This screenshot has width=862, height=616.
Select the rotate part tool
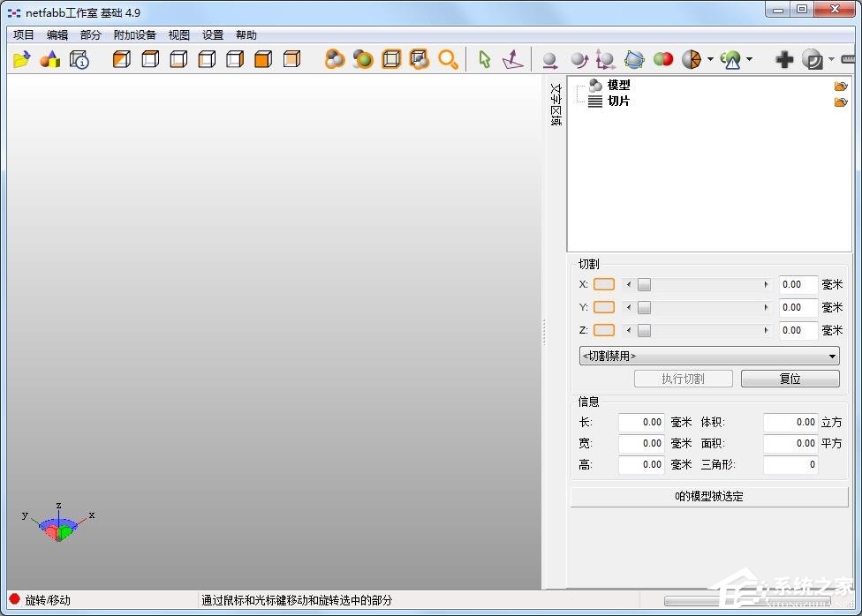pyautogui.click(x=578, y=59)
